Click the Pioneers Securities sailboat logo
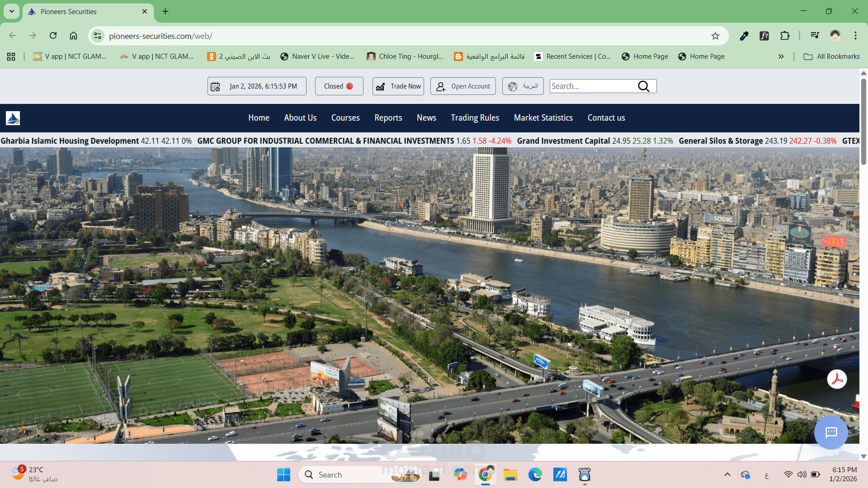 point(13,118)
